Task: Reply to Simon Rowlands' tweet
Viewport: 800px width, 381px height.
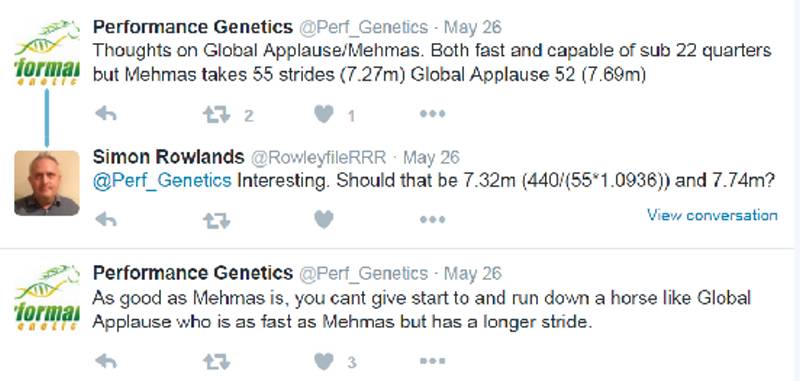Action: pos(106,220)
